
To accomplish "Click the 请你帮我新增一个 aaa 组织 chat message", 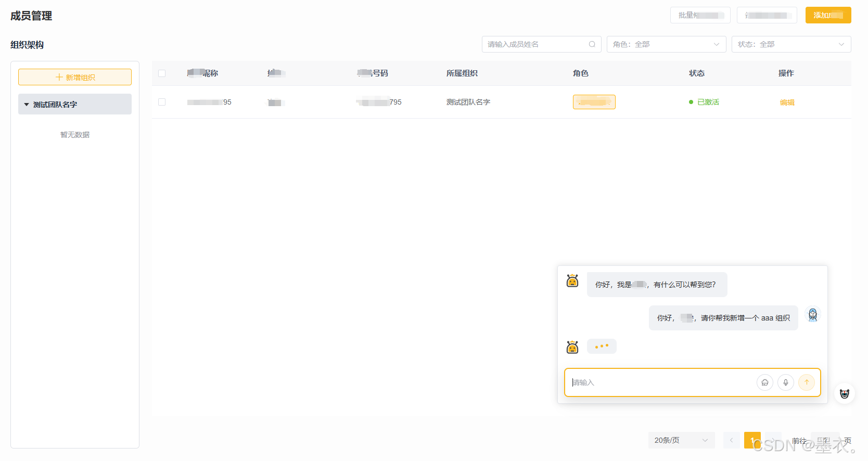I will (723, 318).
